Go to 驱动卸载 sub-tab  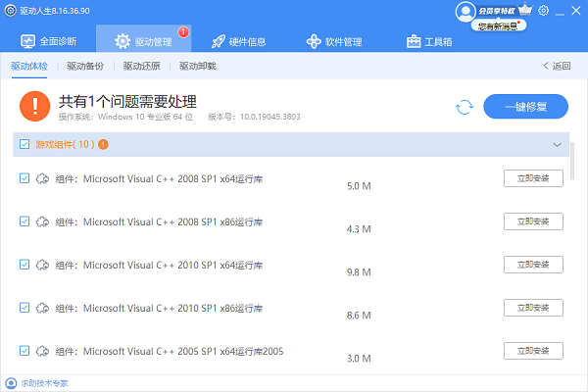(198, 66)
